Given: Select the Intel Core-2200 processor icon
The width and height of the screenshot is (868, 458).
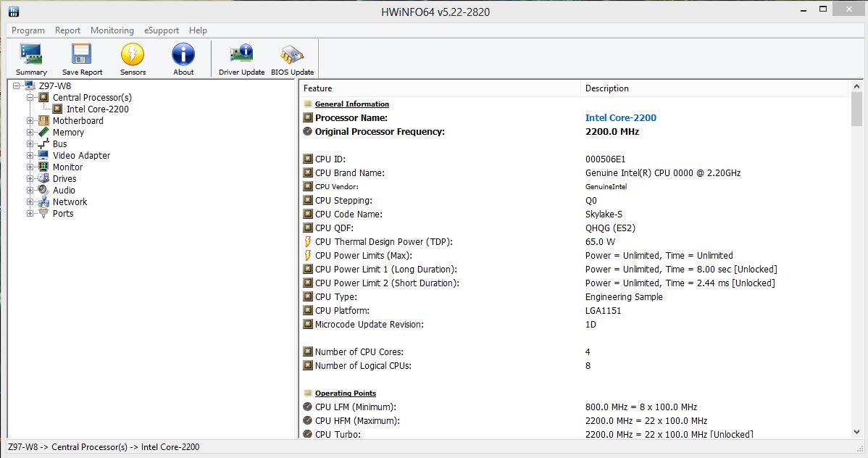Looking at the screenshot, I should 59,109.
